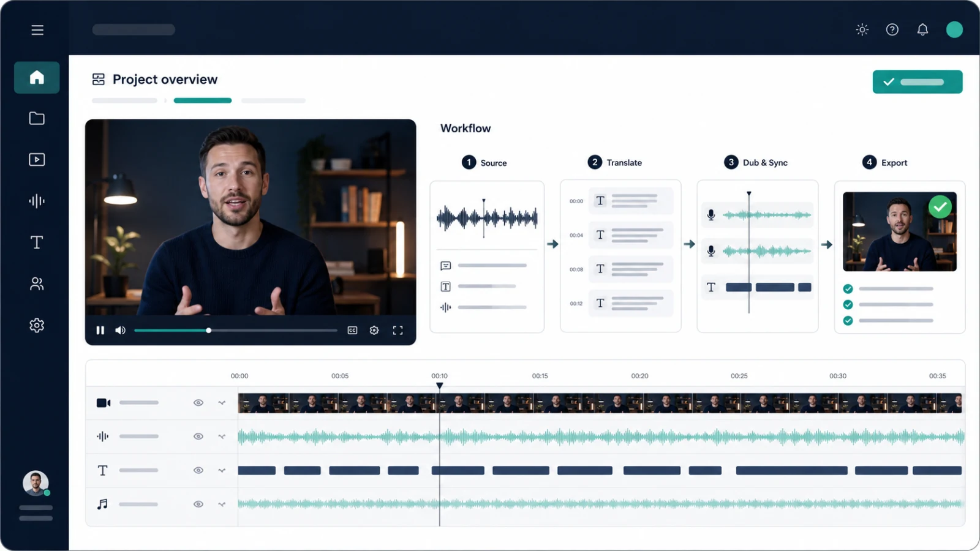Expand the subtitle track chevron
This screenshot has height=551, width=980.
(222, 470)
